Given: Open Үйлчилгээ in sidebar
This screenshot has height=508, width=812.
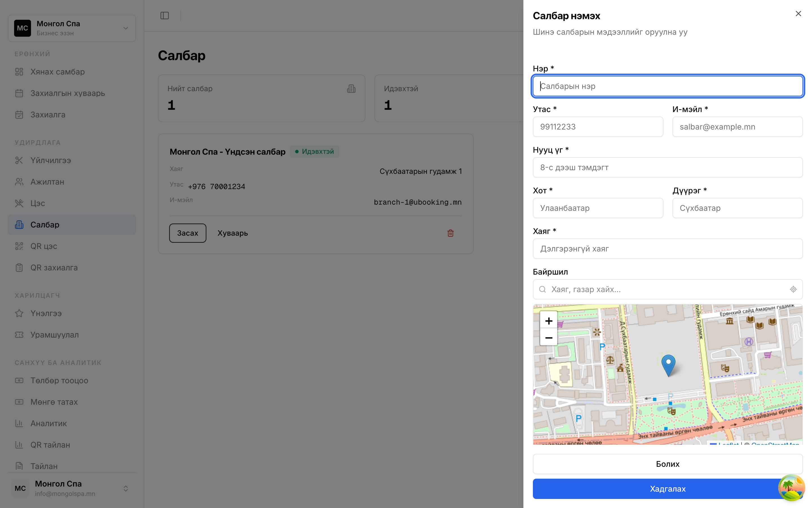Looking at the screenshot, I should pos(72,160).
